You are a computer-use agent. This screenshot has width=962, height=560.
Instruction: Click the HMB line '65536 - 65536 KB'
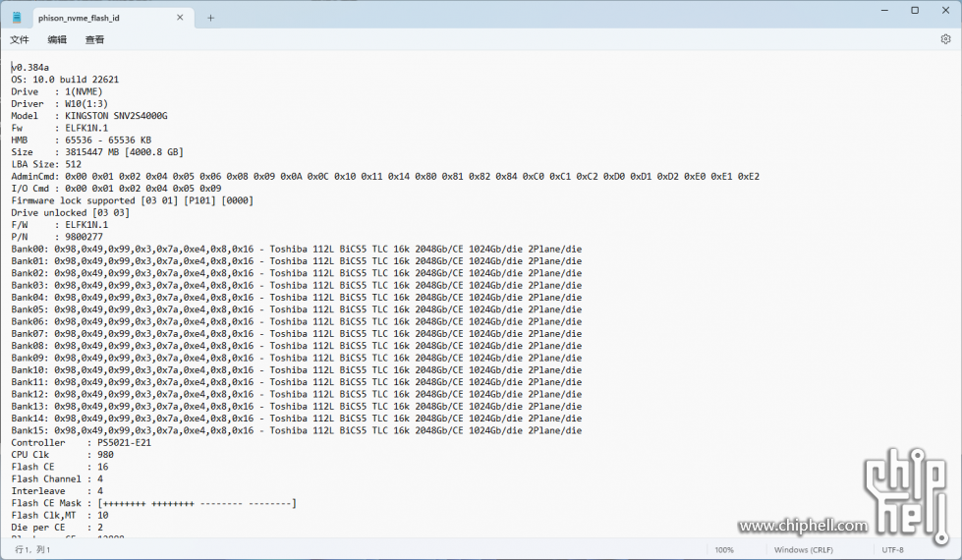tap(81, 140)
